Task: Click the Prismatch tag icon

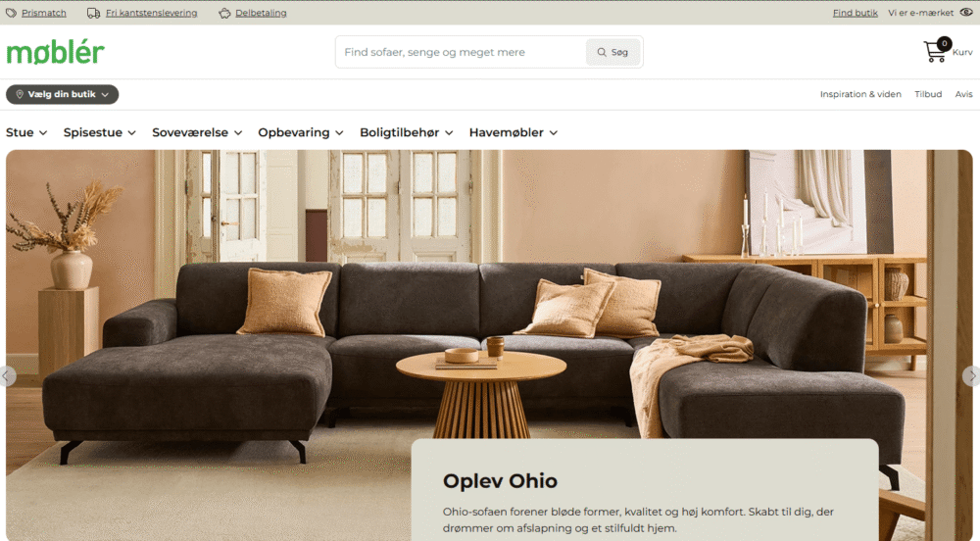Action: pyautogui.click(x=11, y=13)
